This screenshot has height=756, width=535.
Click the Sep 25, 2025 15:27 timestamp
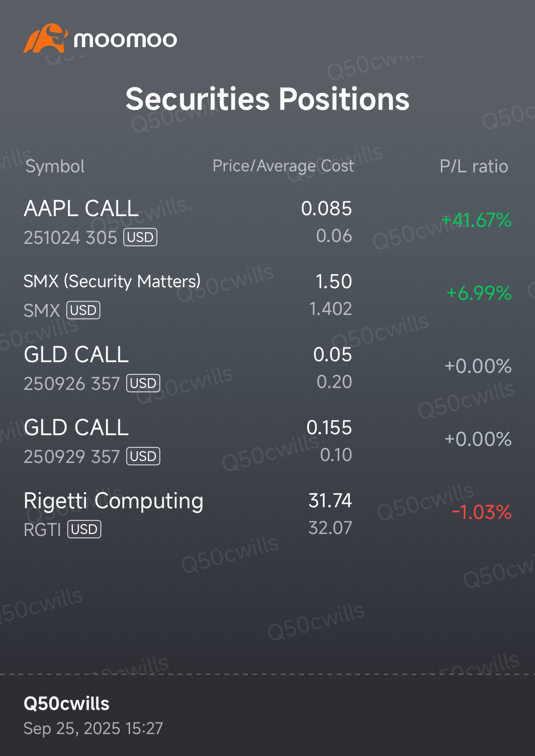point(93,728)
